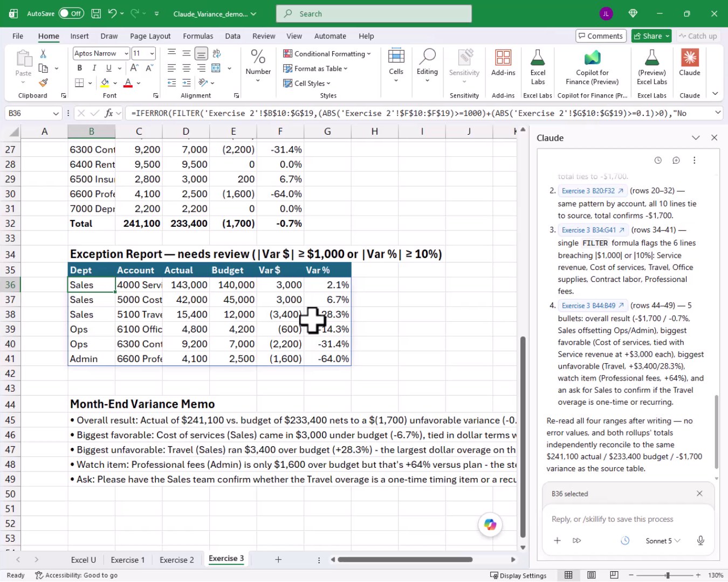Toggle Wrap Text
This screenshot has height=582, width=728.
click(x=217, y=53)
